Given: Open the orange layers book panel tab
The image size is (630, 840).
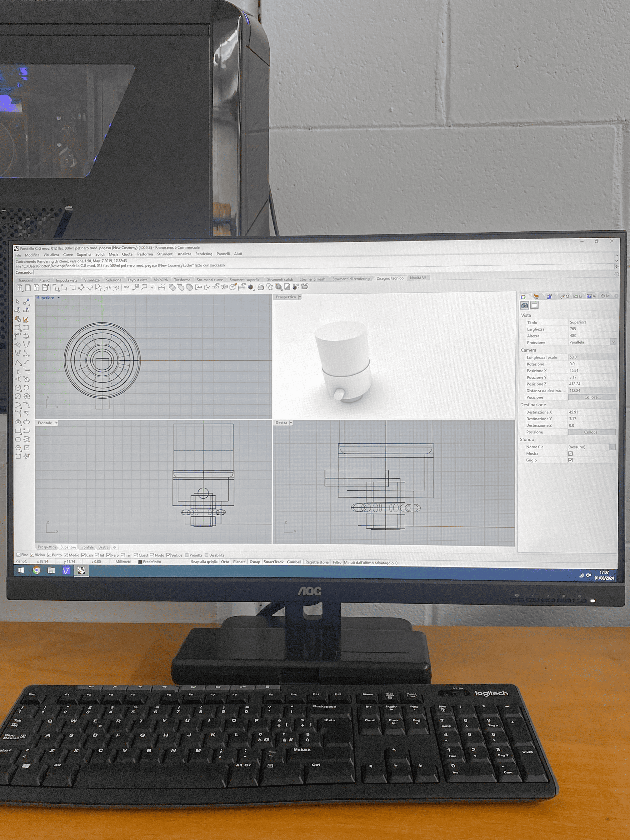Looking at the screenshot, I should tap(536, 297).
